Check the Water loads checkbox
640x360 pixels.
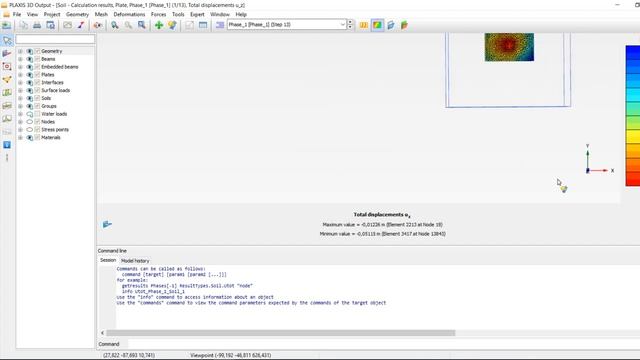coord(38,114)
